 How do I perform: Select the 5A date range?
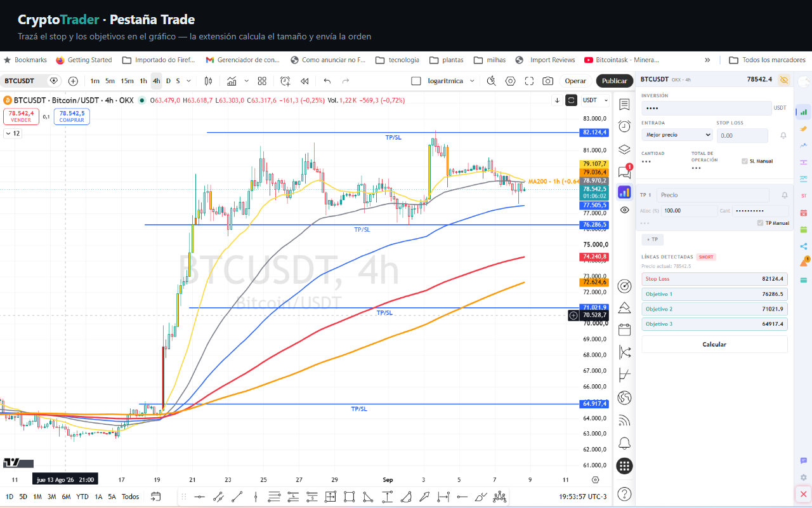pyautogui.click(x=112, y=497)
